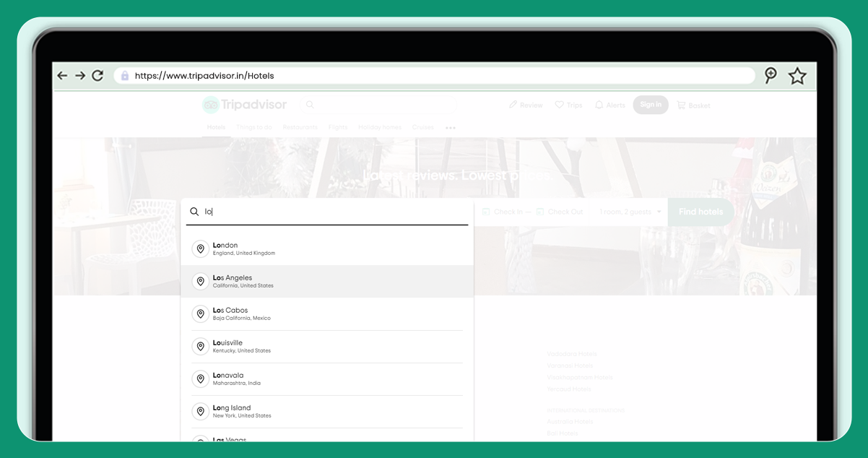Click the Tripadvisor owl logo
Screen dimensions: 868x458
pyautogui.click(x=210, y=105)
